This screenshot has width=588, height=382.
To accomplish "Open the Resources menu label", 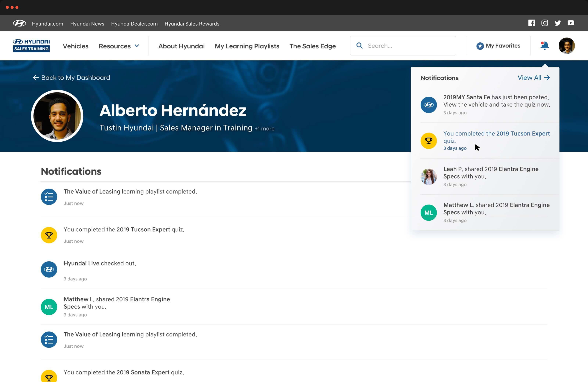I will tap(115, 46).
